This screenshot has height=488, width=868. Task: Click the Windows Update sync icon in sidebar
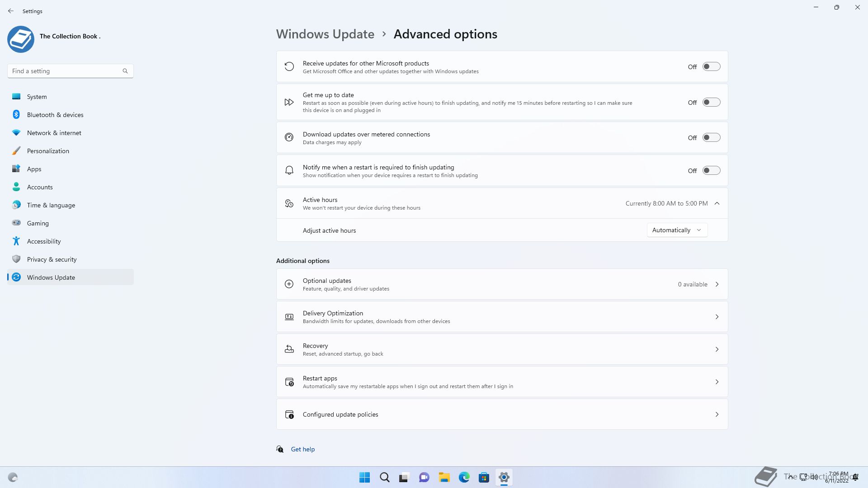(16, 277)
